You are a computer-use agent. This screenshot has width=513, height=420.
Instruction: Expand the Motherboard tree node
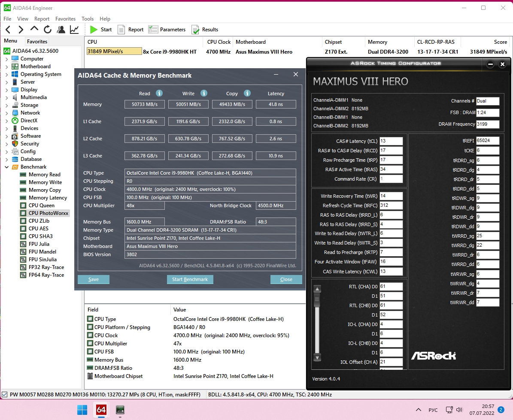coord(6,66)
